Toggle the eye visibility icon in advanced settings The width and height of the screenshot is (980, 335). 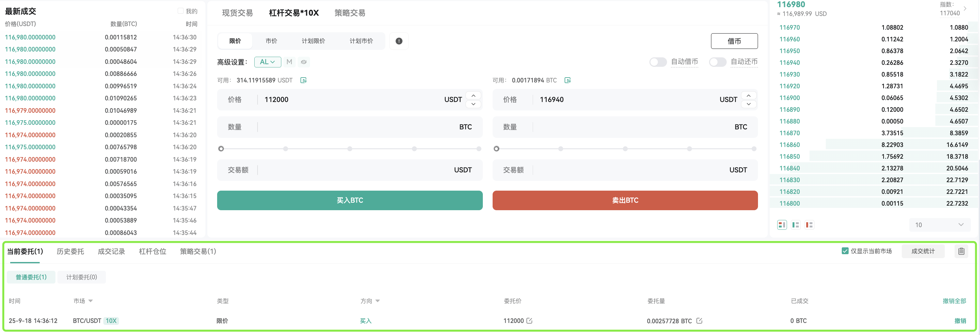coord(304,62)
